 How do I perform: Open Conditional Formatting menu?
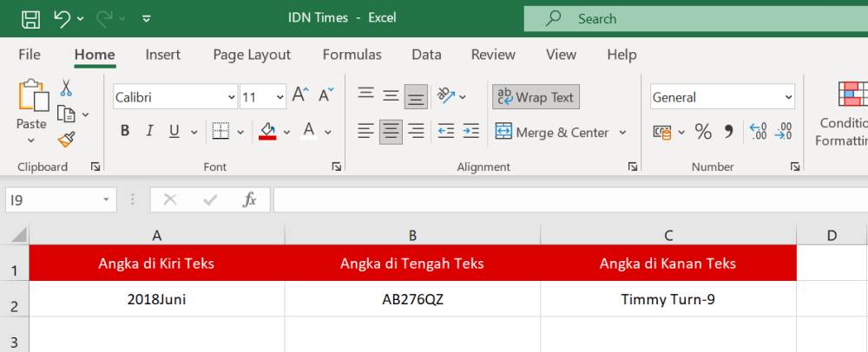coord(843,115)
